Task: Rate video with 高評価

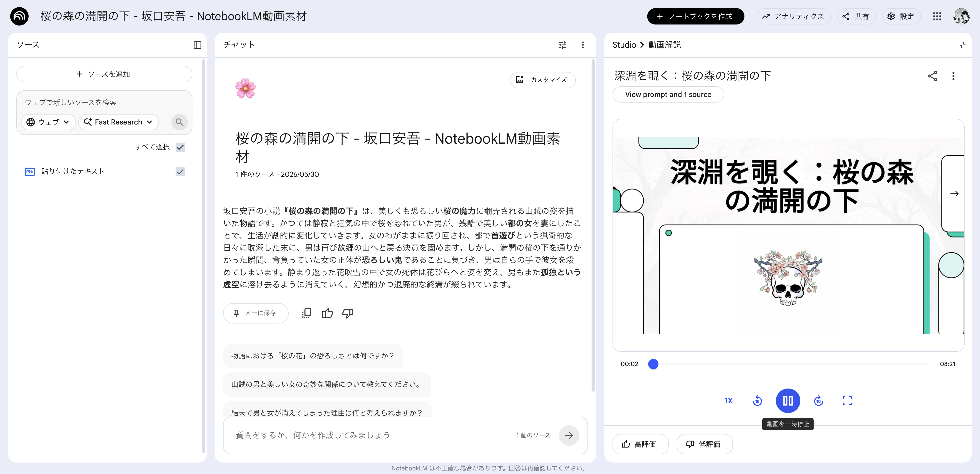Action: pyautogui.click(x=640, y=444)
